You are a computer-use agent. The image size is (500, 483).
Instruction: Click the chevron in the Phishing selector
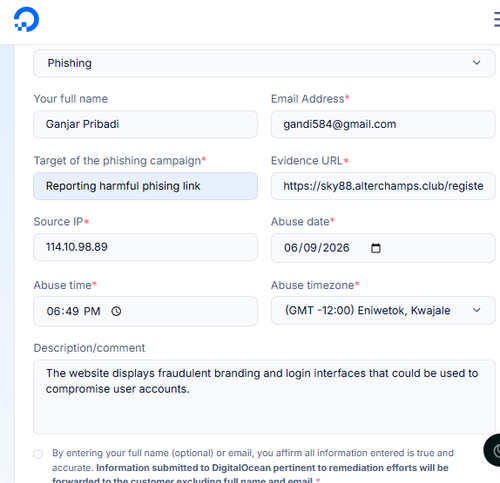pyautogui.click(x=476, y=63)
